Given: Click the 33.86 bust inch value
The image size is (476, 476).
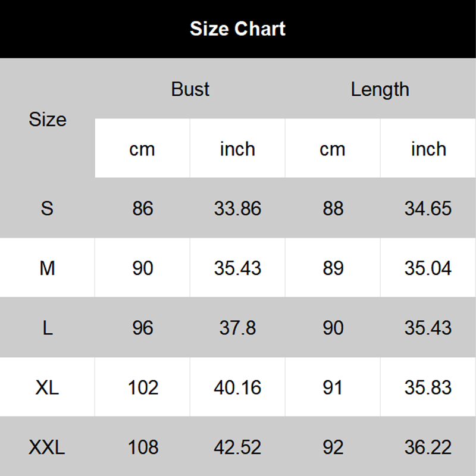Looking at the screenshot, I should click(x=237, y=208).
